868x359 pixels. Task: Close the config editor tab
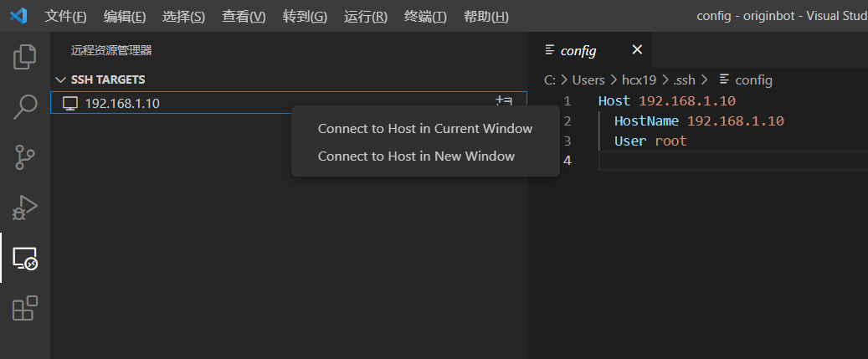click(x=637, y=50)
